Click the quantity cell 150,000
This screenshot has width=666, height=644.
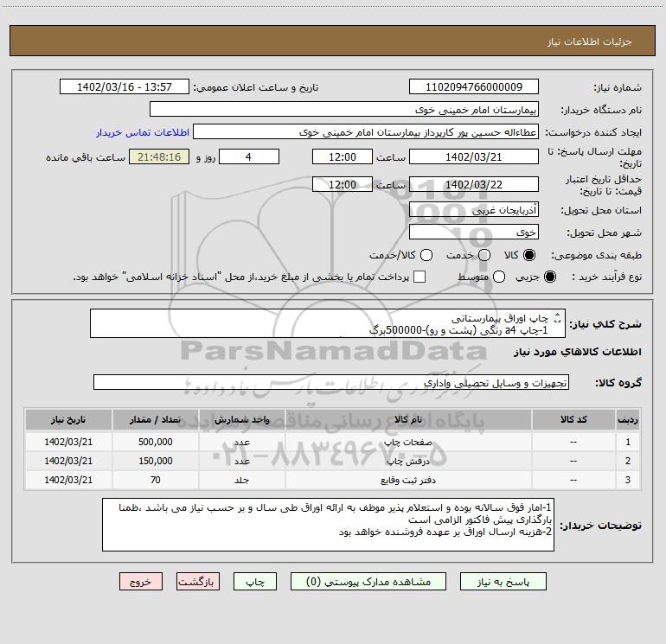pyautogui.click(x=156, y=461)
